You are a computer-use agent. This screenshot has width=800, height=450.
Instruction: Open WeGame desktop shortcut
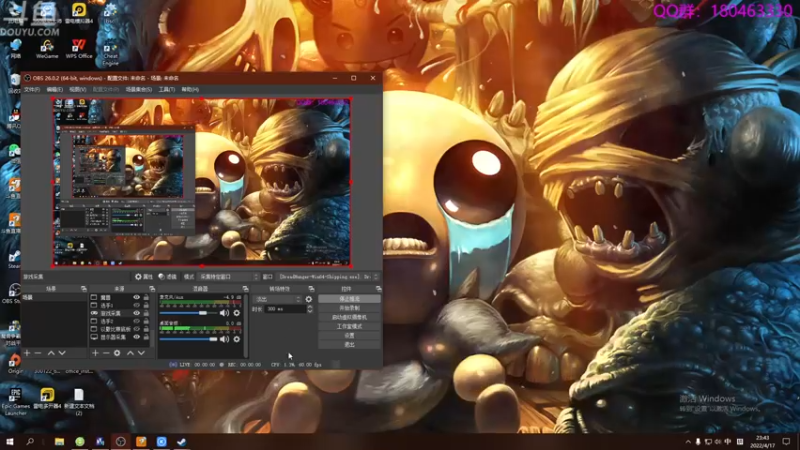coord(47,49)
